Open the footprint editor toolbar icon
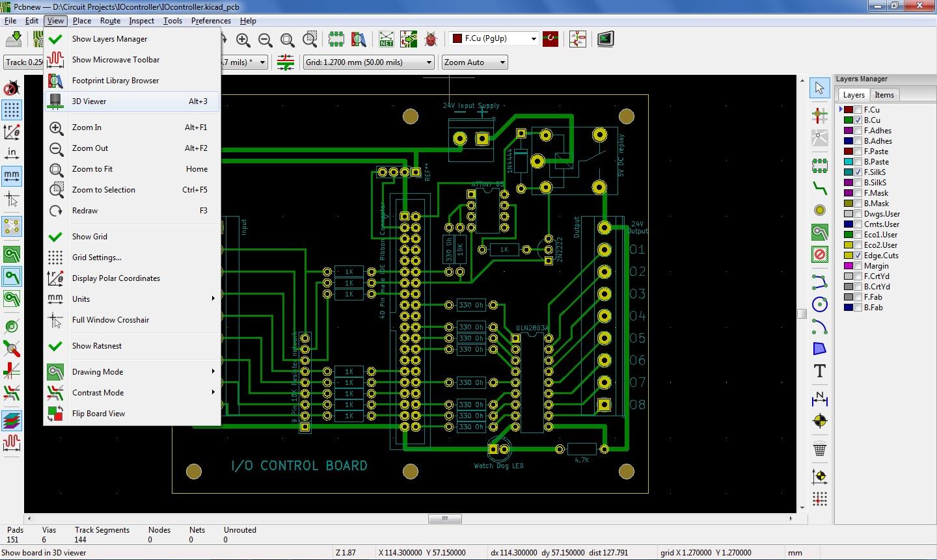Image resolution: width=937 pixels, height=560 pixels. pos(336,40)
